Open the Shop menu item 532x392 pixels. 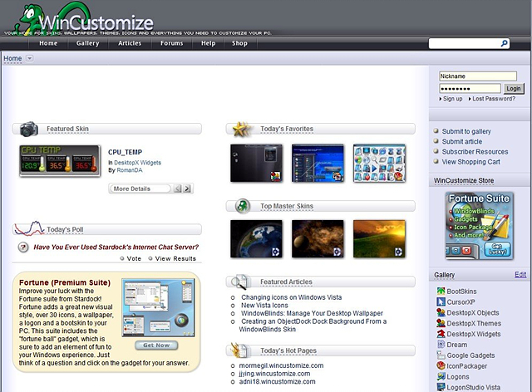coord(239,43)
